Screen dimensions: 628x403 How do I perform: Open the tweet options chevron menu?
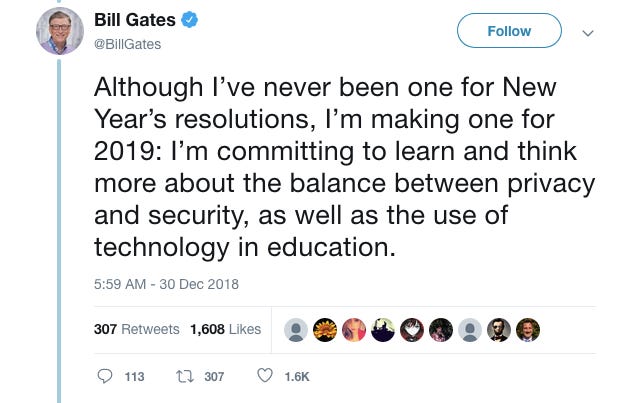(x=587, y=32)
